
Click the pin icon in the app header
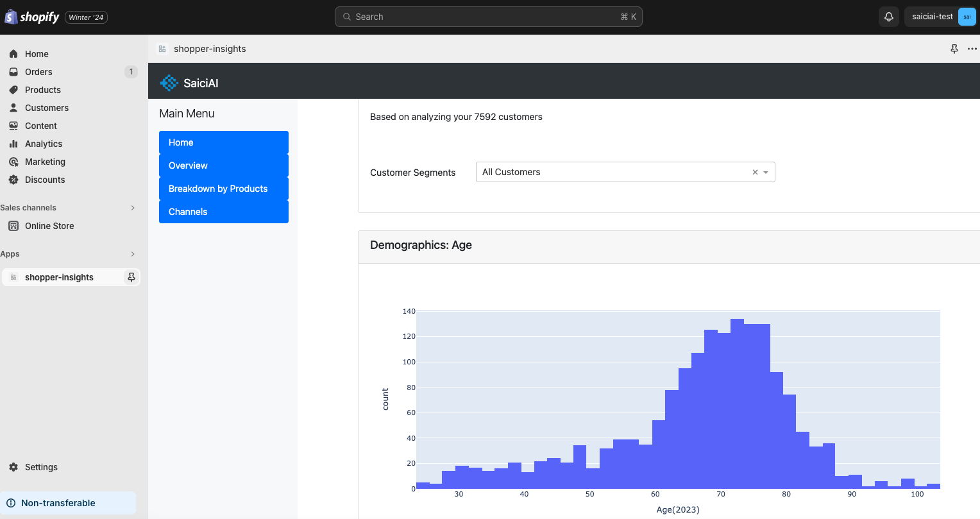coord(954,49)
